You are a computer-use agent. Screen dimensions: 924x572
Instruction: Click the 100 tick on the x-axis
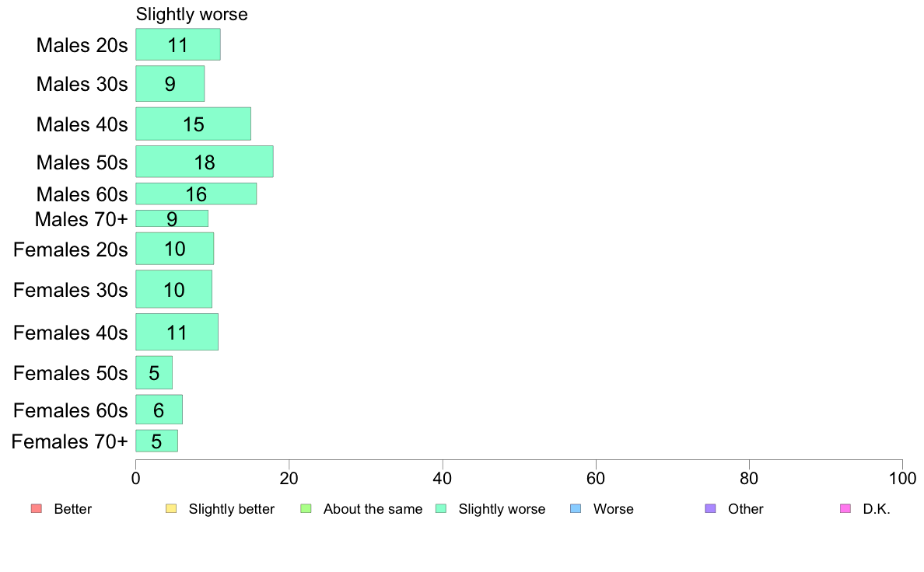[901, 477]
